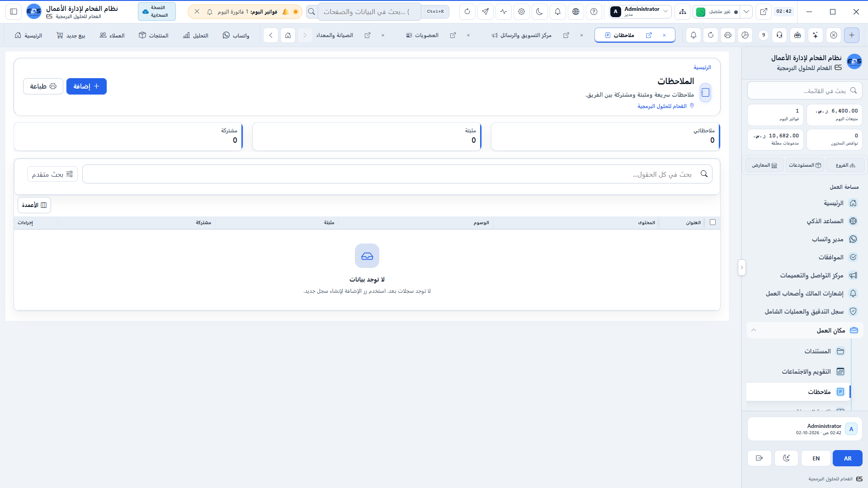Open the refresh icon in the top toolbar
The width and height of the screenshot is (868, 488).
point(467,12)
